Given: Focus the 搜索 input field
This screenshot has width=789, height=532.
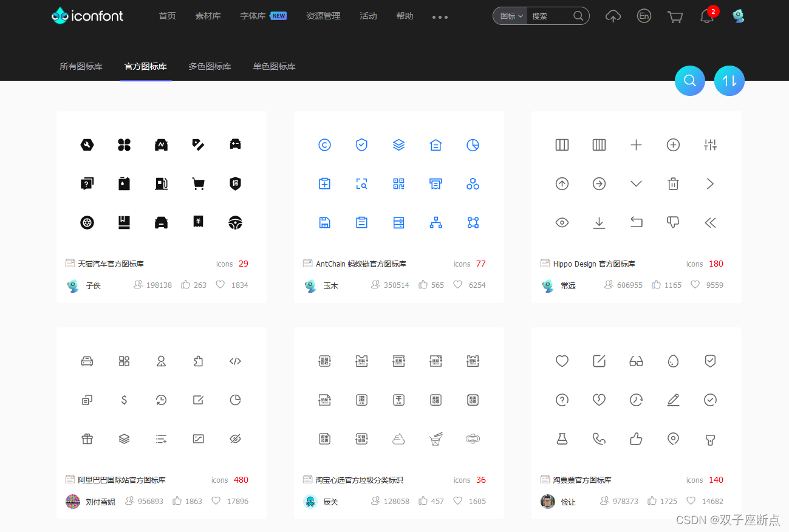Looking at the screenshot, I should tap(549, 16).
